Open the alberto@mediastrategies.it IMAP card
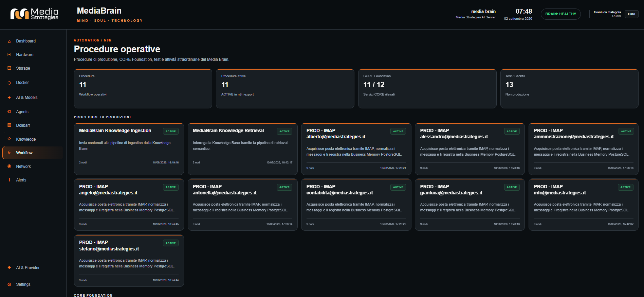 pos(356,149)
